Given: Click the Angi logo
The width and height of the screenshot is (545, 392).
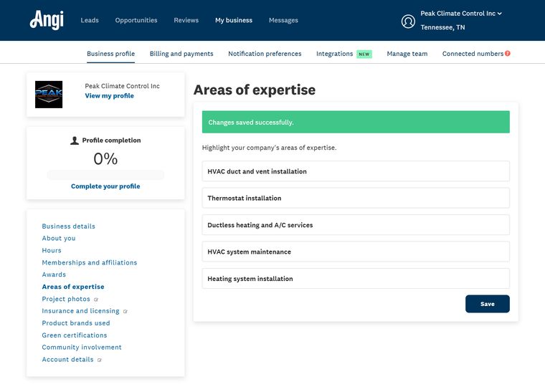Looking at the screenshot, I should (47, 20).
